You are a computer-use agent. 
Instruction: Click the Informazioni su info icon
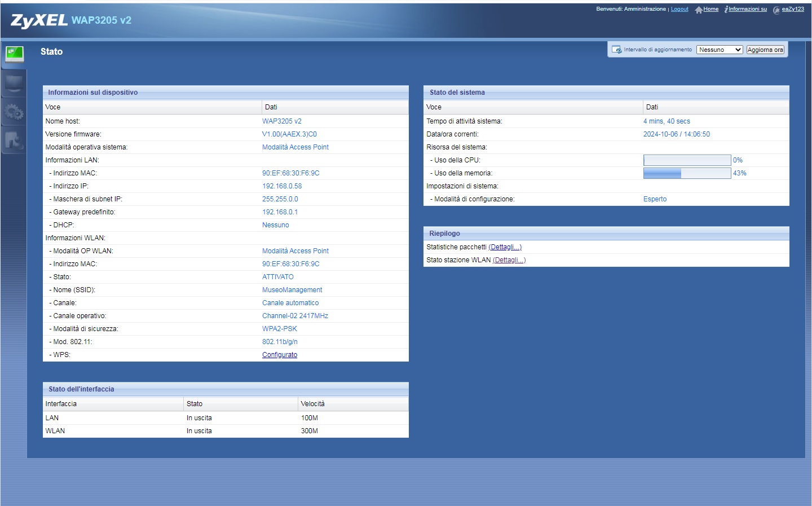pos(726,10)
